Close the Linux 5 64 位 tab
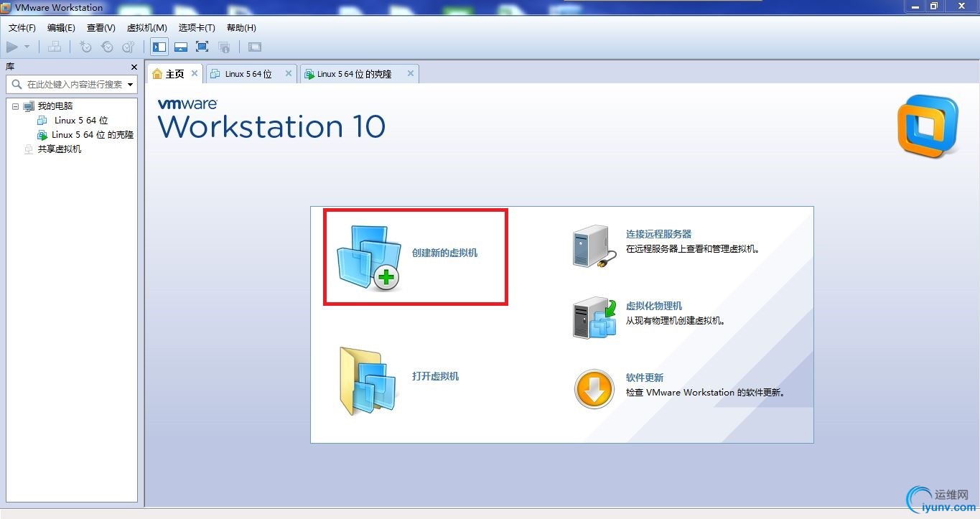This screenshot has height=519, width=980. click(289, 73)
